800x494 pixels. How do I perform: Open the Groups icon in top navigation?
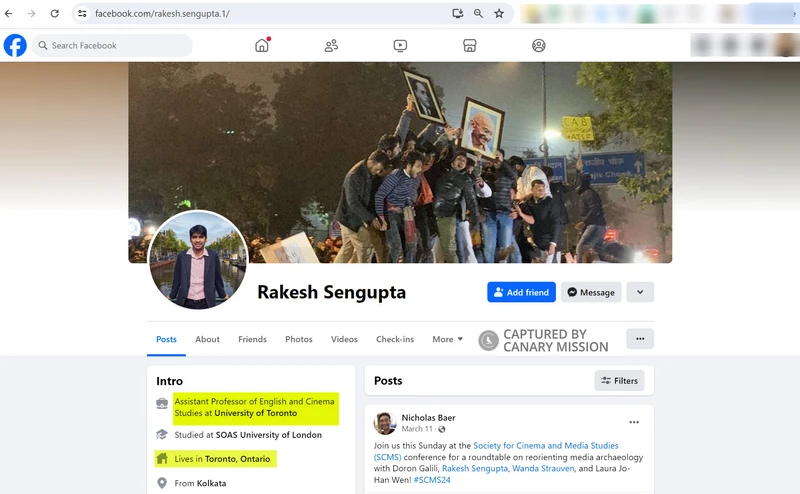point(539,45)
